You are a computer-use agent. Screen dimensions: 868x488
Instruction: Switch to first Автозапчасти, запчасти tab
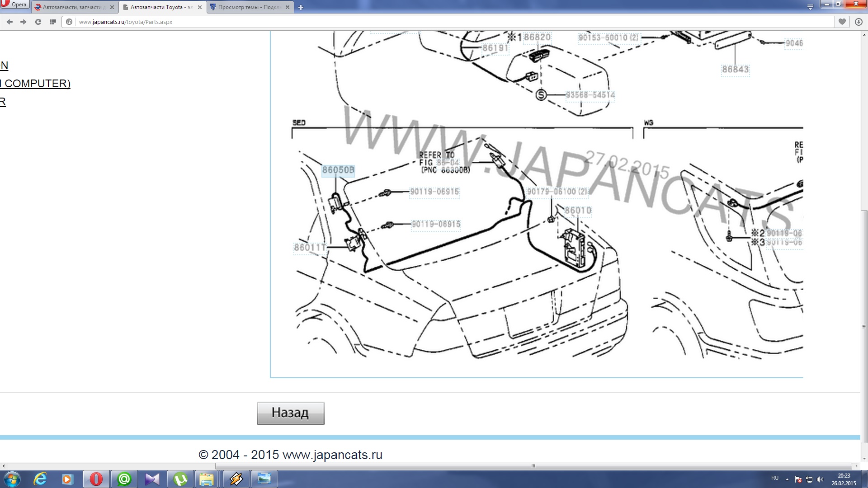(72, 7)
